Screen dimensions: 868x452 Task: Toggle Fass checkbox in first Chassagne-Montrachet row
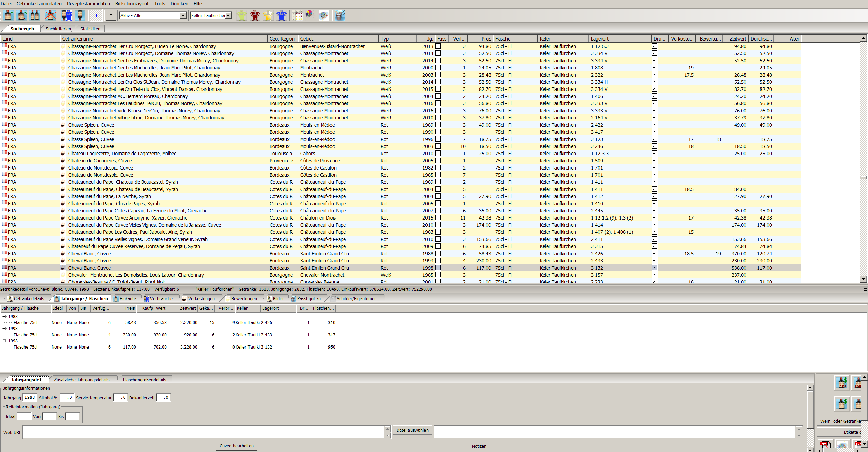(x=438, y=46)
